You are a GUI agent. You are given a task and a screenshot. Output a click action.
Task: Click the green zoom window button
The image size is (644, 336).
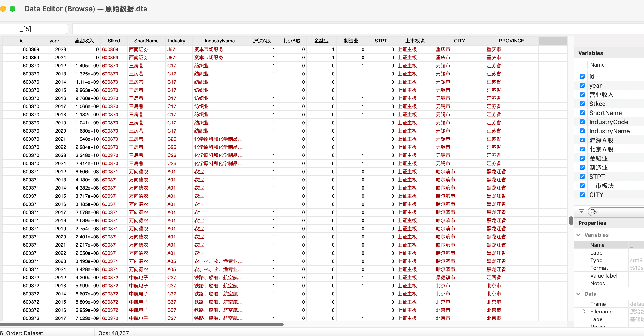pos(12,9)
